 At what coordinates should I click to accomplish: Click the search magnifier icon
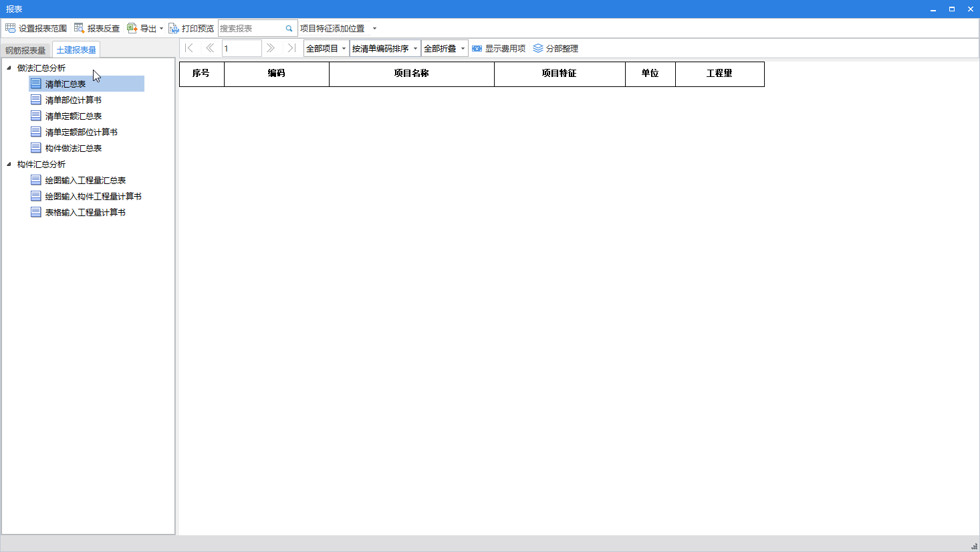point(289,28)
